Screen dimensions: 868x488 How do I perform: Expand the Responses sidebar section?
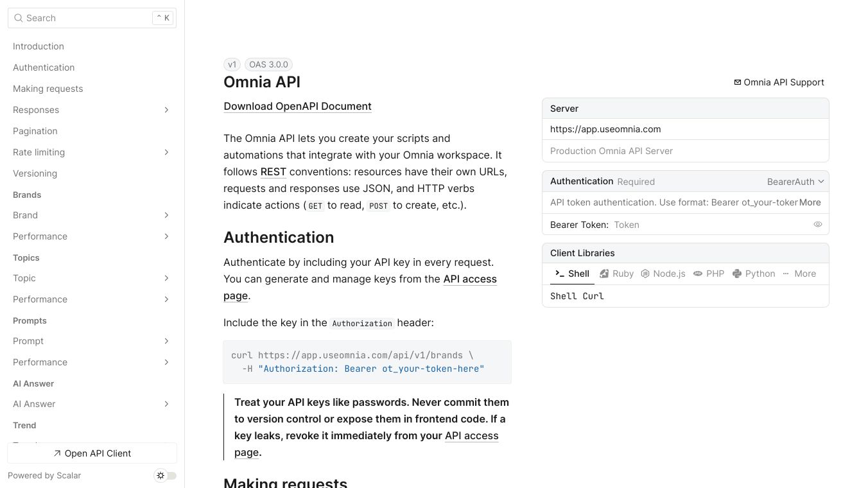(x=166, y=110)
